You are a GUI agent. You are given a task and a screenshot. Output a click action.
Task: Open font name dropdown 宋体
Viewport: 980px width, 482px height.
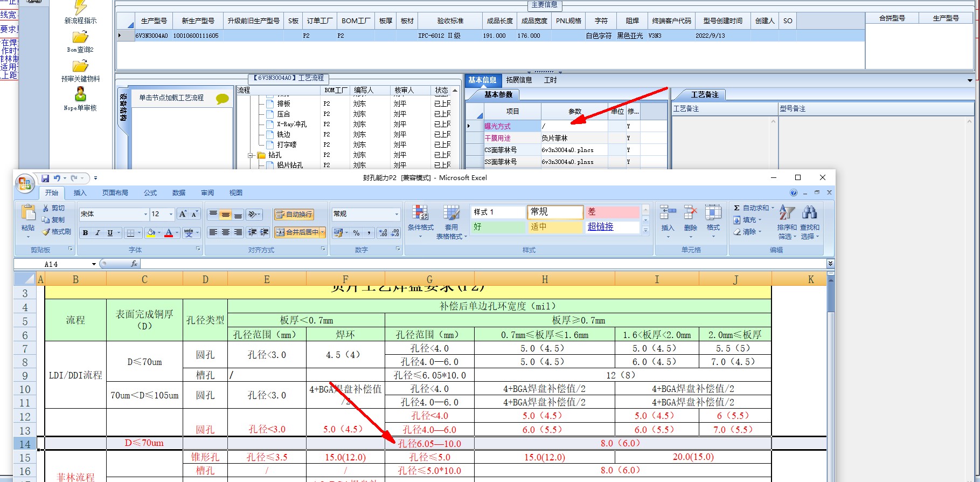click(x=145, y=214)
